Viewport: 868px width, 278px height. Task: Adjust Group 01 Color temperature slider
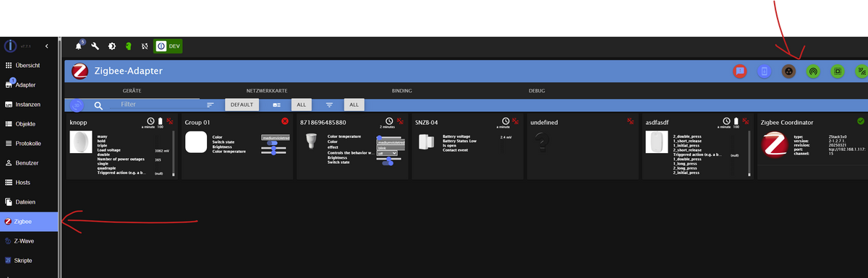(273, 153)
